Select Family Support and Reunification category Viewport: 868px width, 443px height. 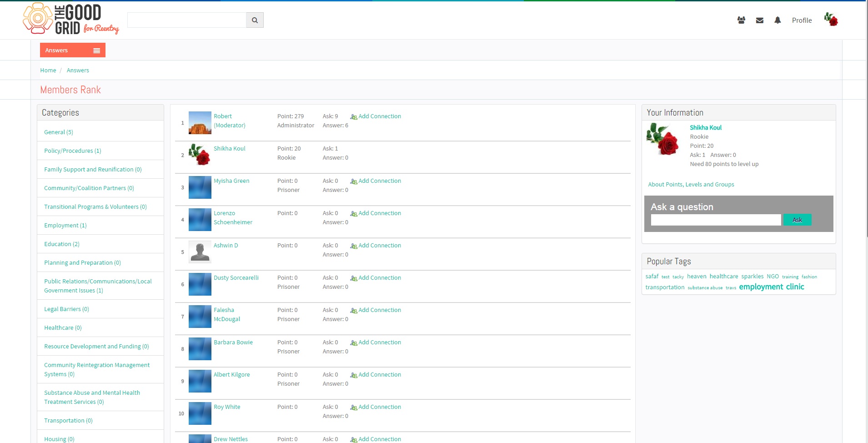pos(93,170)
